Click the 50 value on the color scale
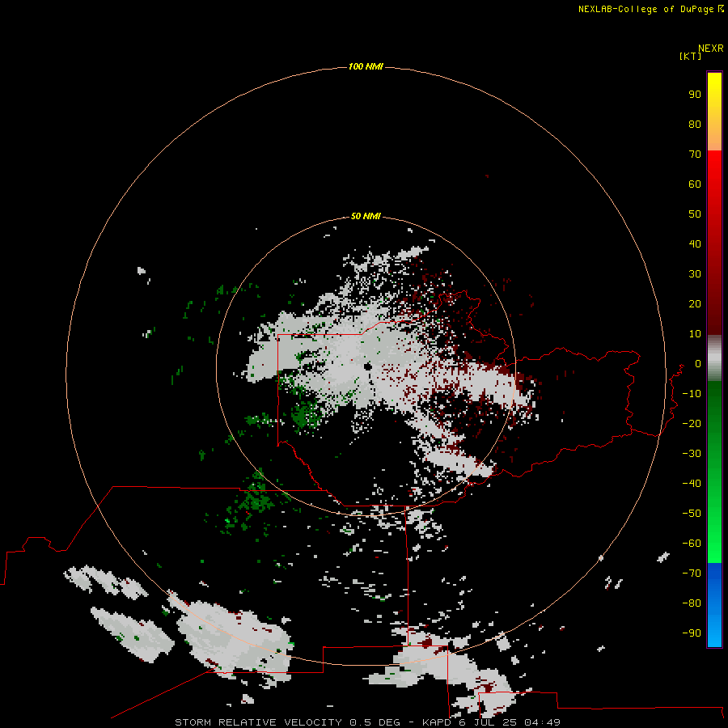 695,214
